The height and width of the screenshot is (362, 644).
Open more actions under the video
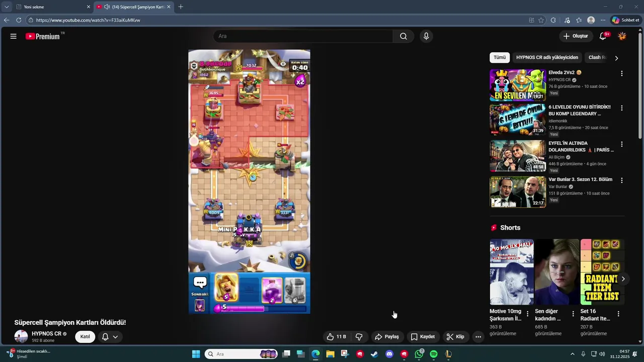pos(478,337)
